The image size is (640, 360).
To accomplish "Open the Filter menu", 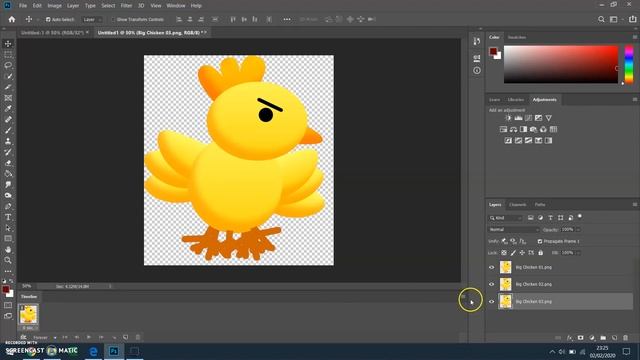I will (126, 6).
